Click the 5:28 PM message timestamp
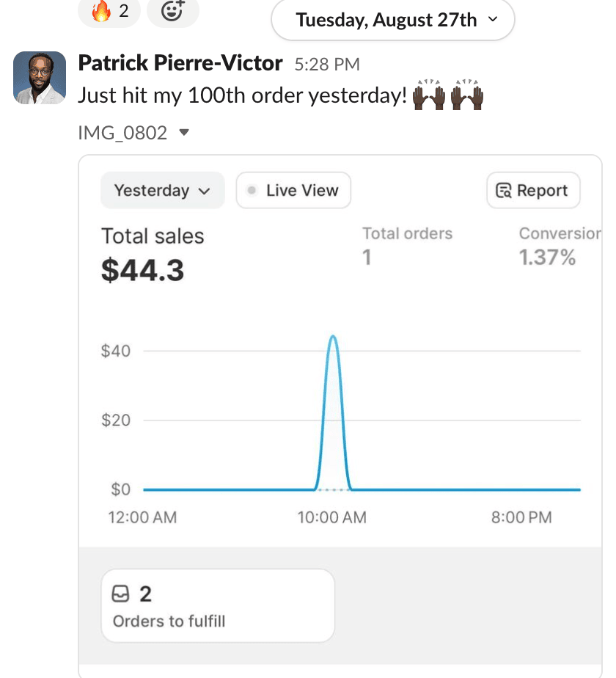616x678 pixels. coord(327,65)
